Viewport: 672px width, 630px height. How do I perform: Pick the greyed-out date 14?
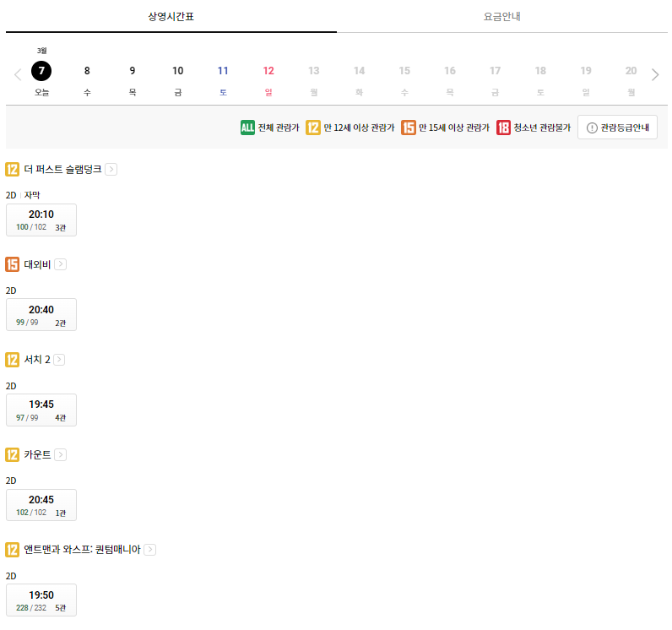(359, 71)
